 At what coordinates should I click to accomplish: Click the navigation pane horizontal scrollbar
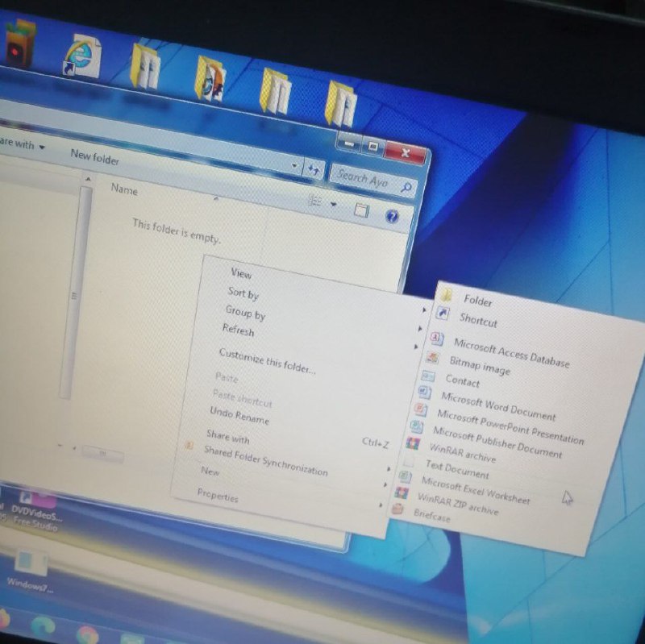pos(102,453)
